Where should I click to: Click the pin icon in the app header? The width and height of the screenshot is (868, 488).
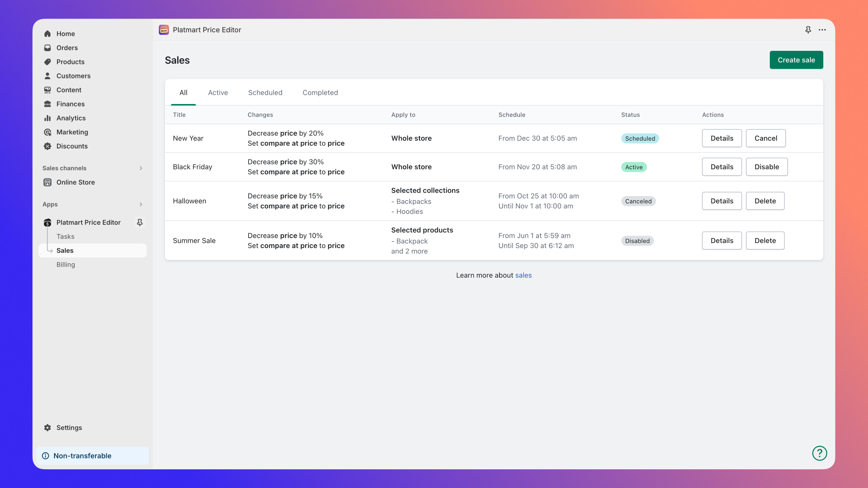point(808,30)
